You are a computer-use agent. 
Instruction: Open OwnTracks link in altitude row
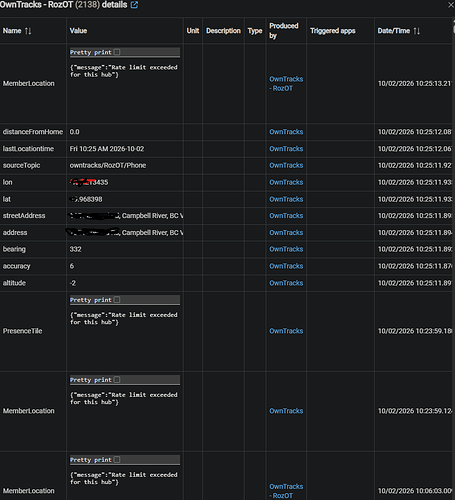pos(286,283)
